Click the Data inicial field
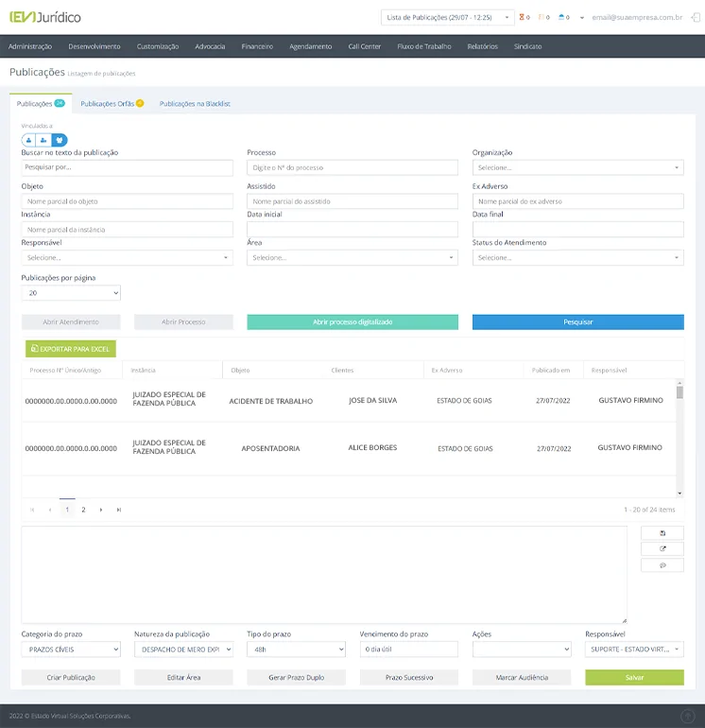This screenshot has width=705, height=728. pyautogui.click(x=352, y=230)
